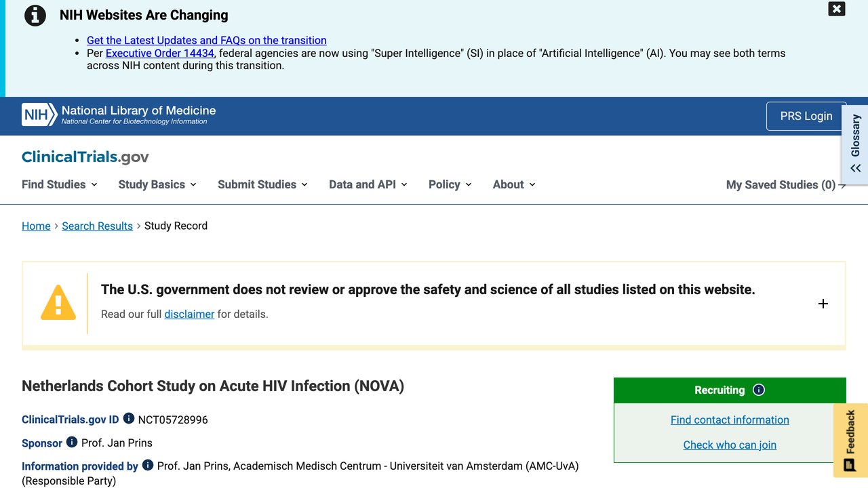This screenshot has height=488, width=868.
Task: Click Find contact information link
Action: [730, 420]
